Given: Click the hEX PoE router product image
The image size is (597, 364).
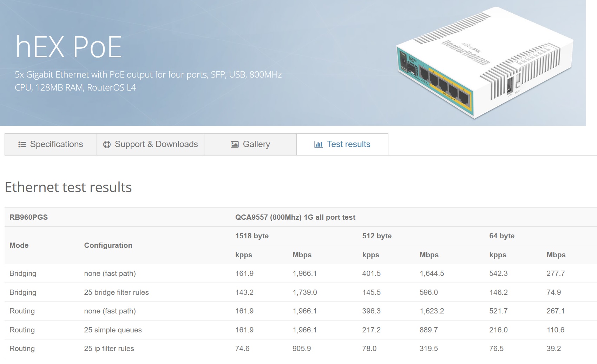Looking at the screenshot, I should coord(484,63).
